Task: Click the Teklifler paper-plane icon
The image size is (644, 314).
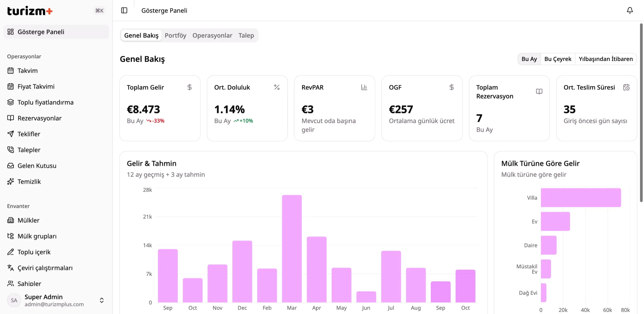Action: tap(11, 134)
